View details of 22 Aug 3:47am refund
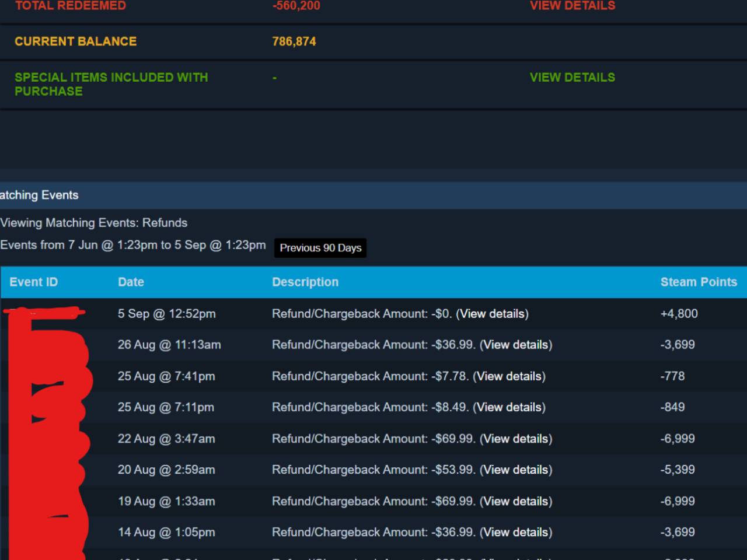 click(x=516, y=439)
